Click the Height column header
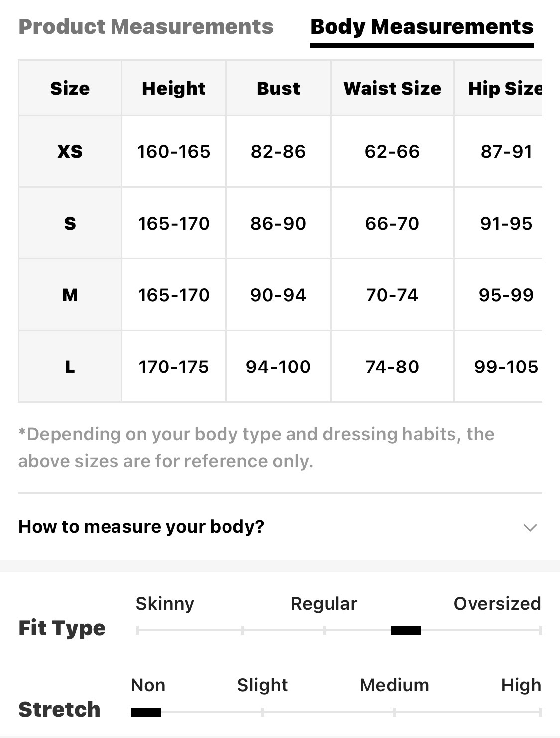This screenshot has width=560, height=738. [x=174, y=88]
